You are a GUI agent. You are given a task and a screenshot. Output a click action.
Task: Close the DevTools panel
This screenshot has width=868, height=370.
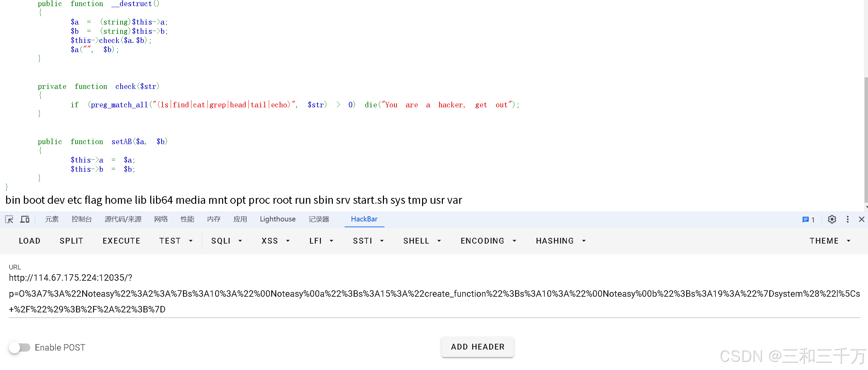click(x=862, y=219)
